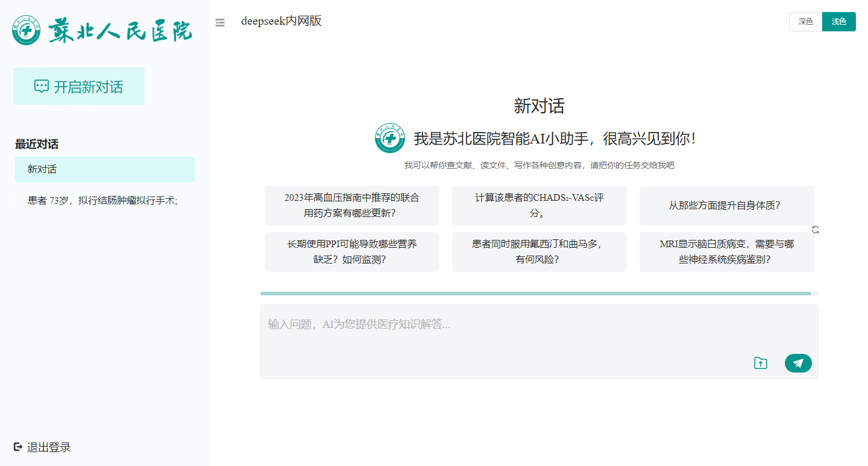Select the CHADS₂-VASc score suggestion card

click(539, 206)
